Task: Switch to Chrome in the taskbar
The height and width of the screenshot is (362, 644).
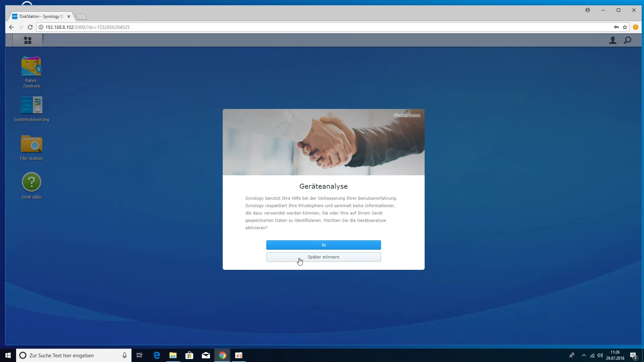Action: 222,355
